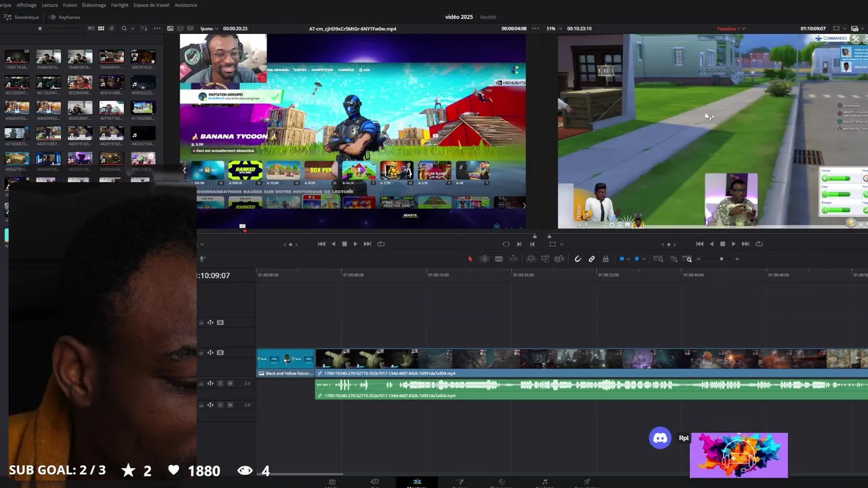868x488 pixels.
Task: Switch media pool to thumbnail grid view
Action: (x=101, y=28)
